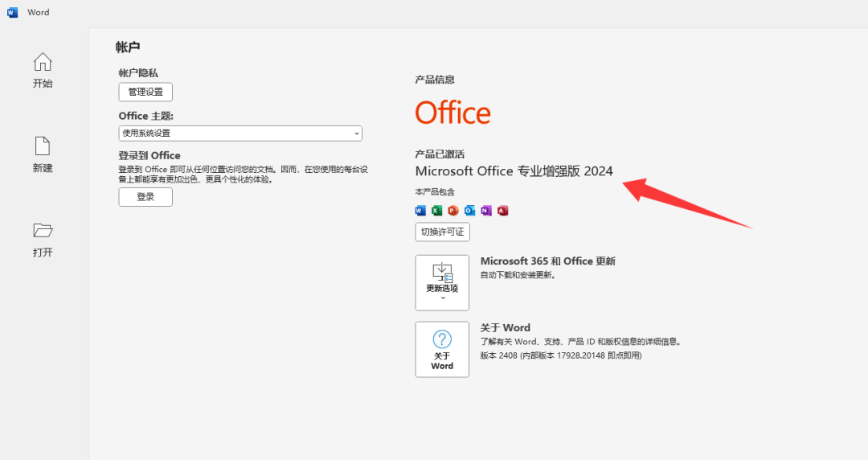Screen dimensions: 868x460
Task: Expand the Office 主题 theme dropdown
Action: point(240,133)
